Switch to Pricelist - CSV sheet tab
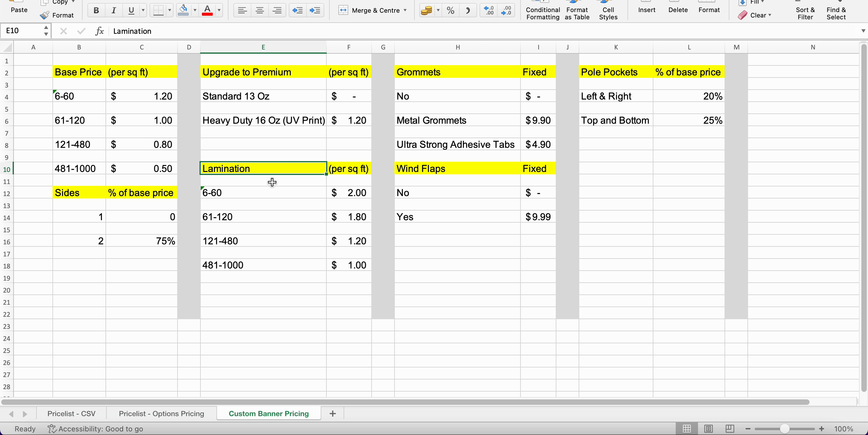The width and height of the screenshot is (868, 435). pos(71,413)
